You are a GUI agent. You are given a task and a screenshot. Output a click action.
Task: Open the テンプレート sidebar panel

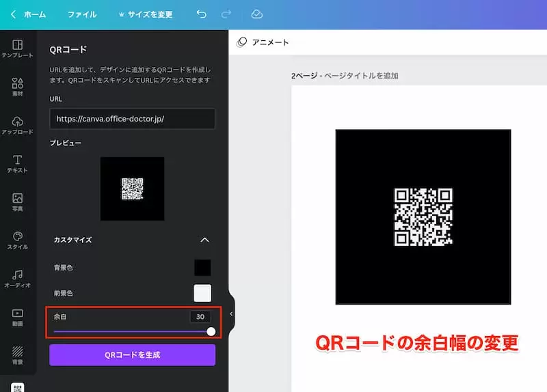[x=18, y=48]
